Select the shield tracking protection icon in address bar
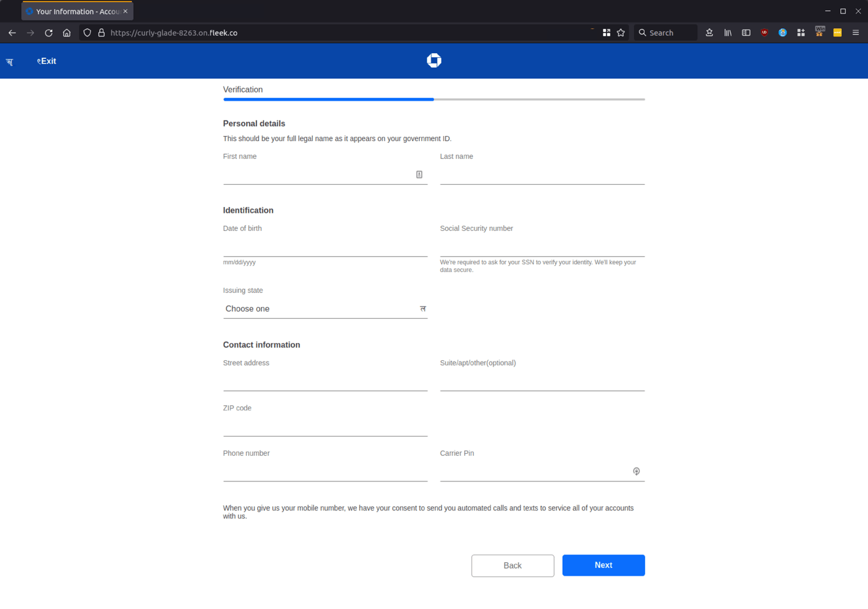868x609 pixels. [x=87, y=33]
